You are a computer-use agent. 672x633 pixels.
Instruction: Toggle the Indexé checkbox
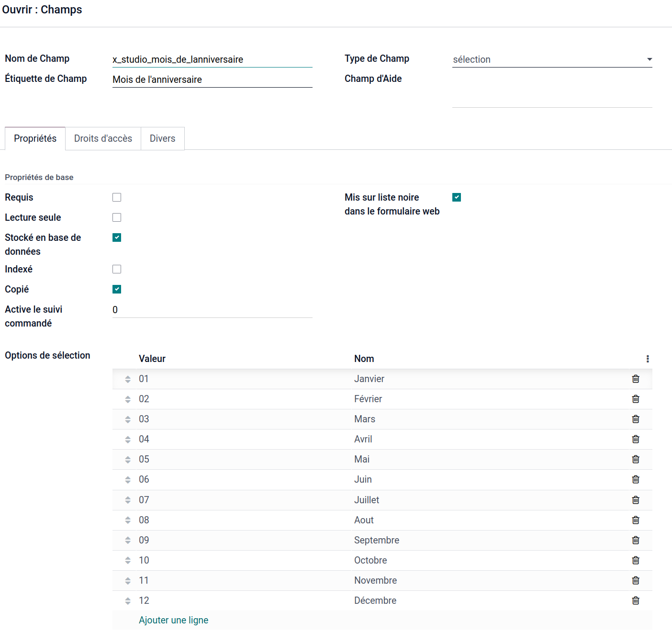[x=117, y=269]
